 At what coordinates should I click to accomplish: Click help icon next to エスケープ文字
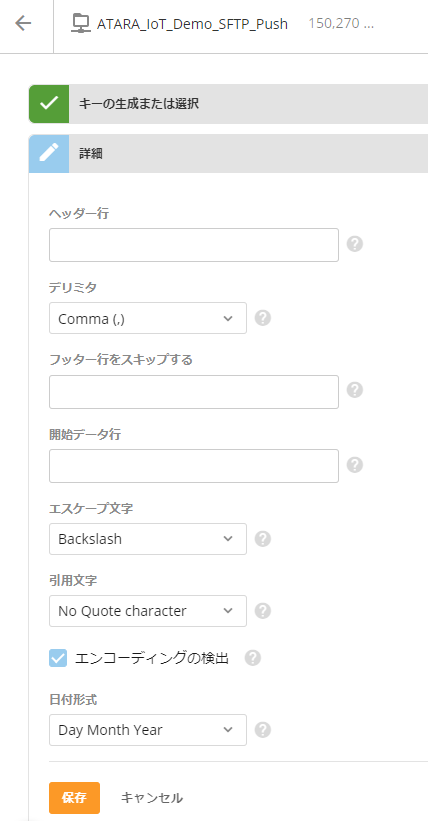click(x=262, y=539)
